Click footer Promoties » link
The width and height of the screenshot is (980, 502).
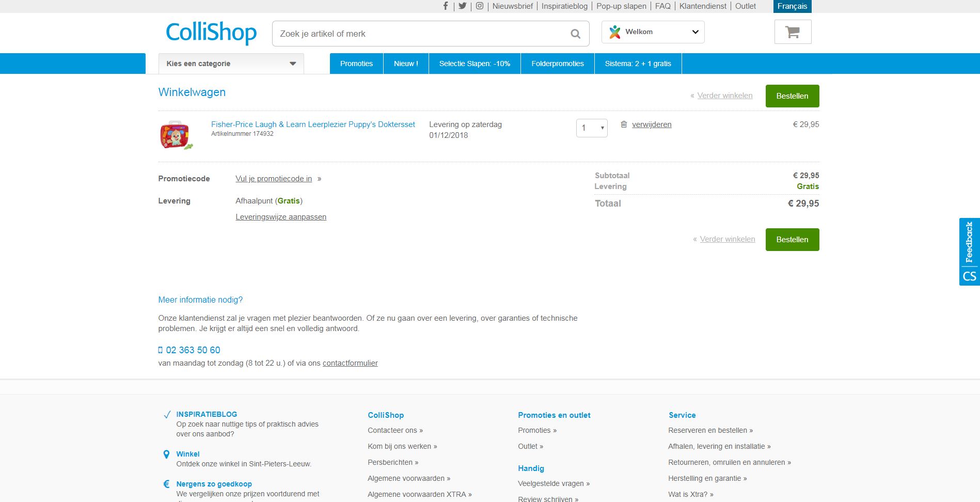pos(537,430)
